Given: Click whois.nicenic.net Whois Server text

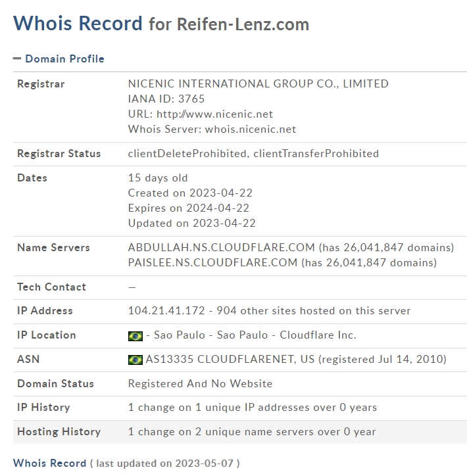Looking at the screenshot, I should (x=251, y=130).
